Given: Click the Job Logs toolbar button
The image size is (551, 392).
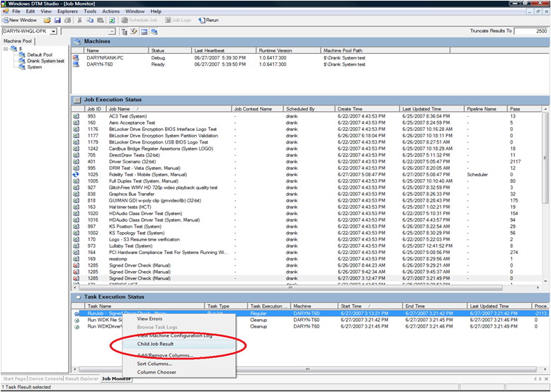Looking at the screenshot, I should [x=178, y=21].
